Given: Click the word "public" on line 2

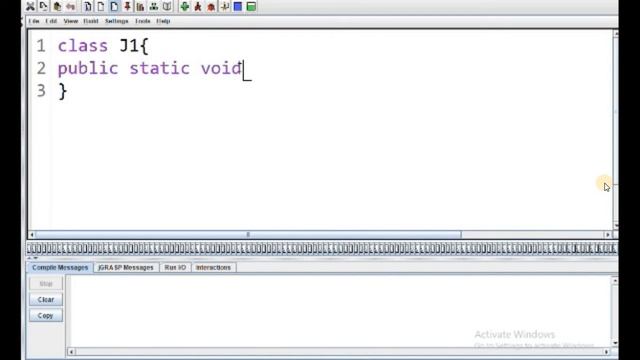Looking at the screenshot, I should pos(88,69).
